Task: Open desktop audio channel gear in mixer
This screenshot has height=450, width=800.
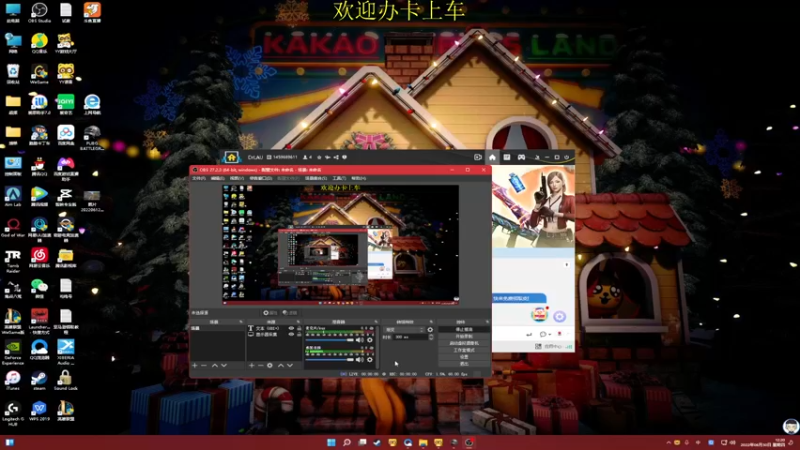Action: (370, 360)
